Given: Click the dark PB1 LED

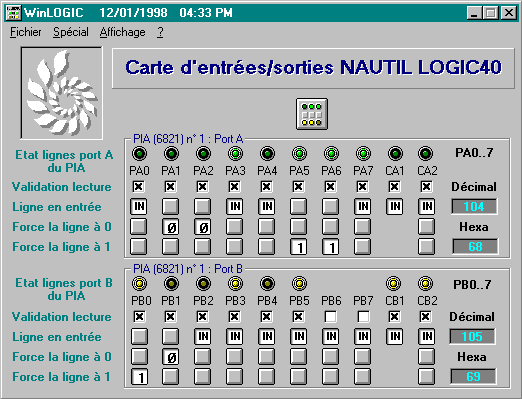Looking at the screenshot, I should 171,283.
